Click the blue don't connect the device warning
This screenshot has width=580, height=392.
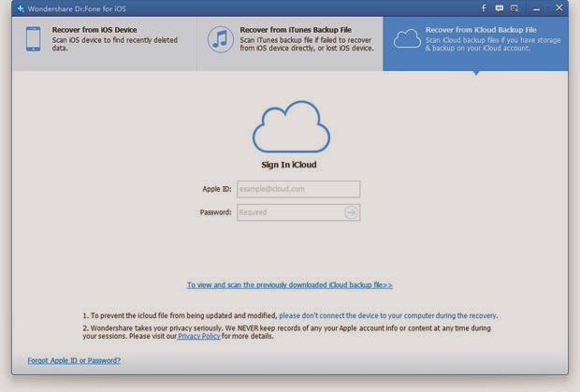pos(388,315)
